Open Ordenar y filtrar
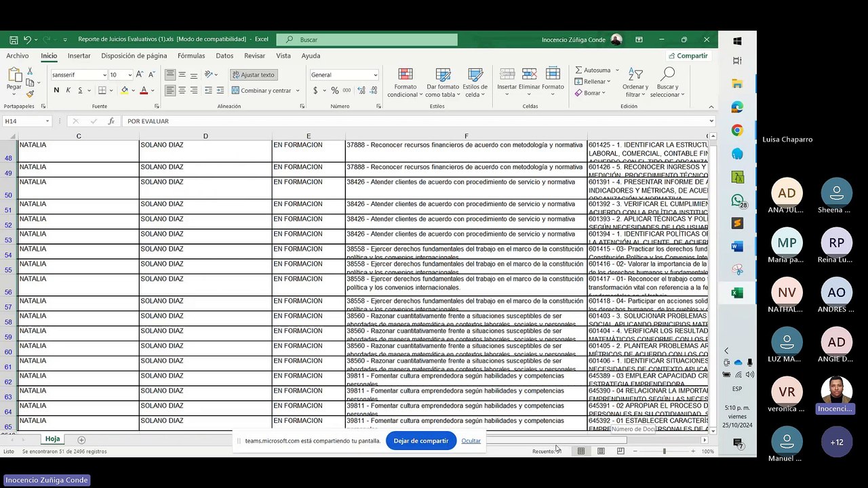Screen dimensions: 868x488 coord(635,83)
